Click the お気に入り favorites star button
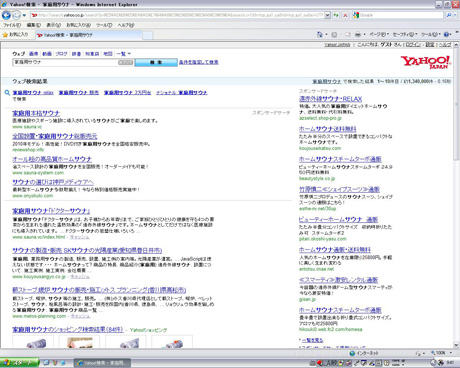The image size is (460, 368). pos(15,35)
